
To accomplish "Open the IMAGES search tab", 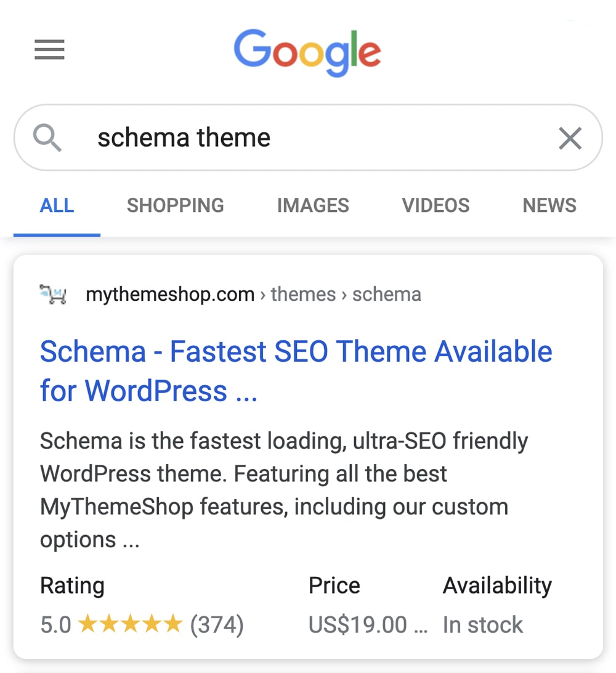I will click(x=313, y=205).
